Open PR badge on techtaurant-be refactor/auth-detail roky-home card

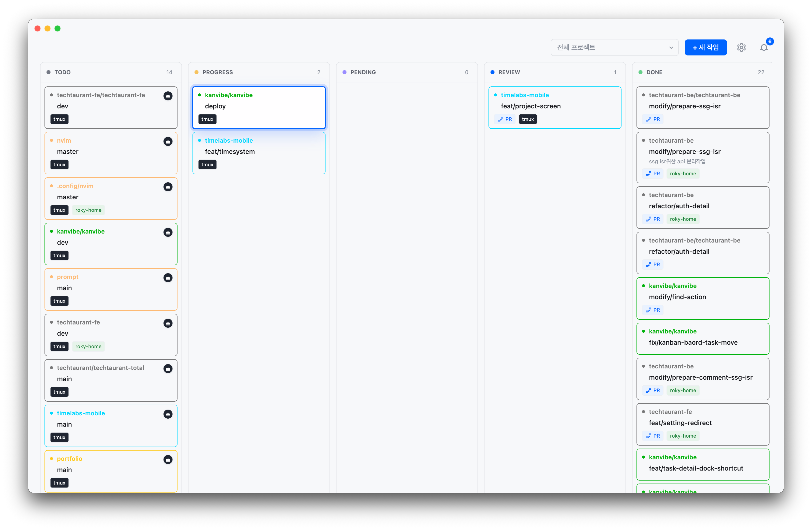pyautogui.click(x=653, y=219)
